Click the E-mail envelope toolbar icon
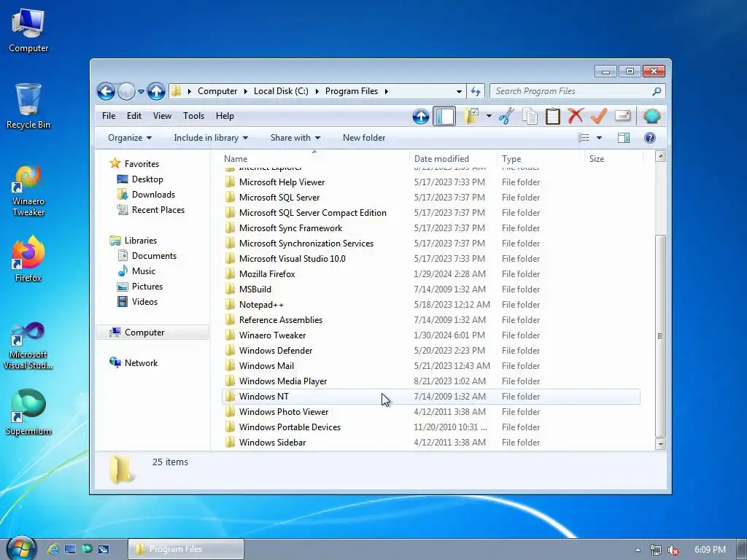Viewport: 747px width, 560px height. coord(623,116)
